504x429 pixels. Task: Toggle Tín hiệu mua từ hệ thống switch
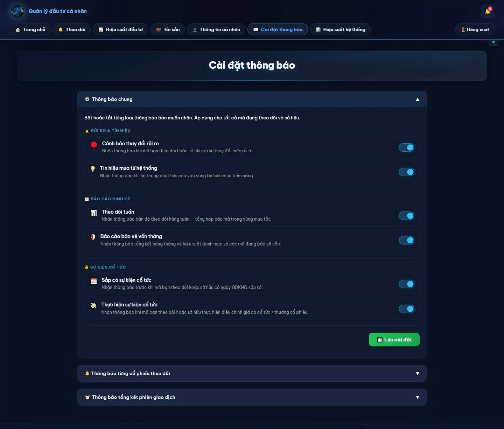pyautogui.click(x=407, y=172)
